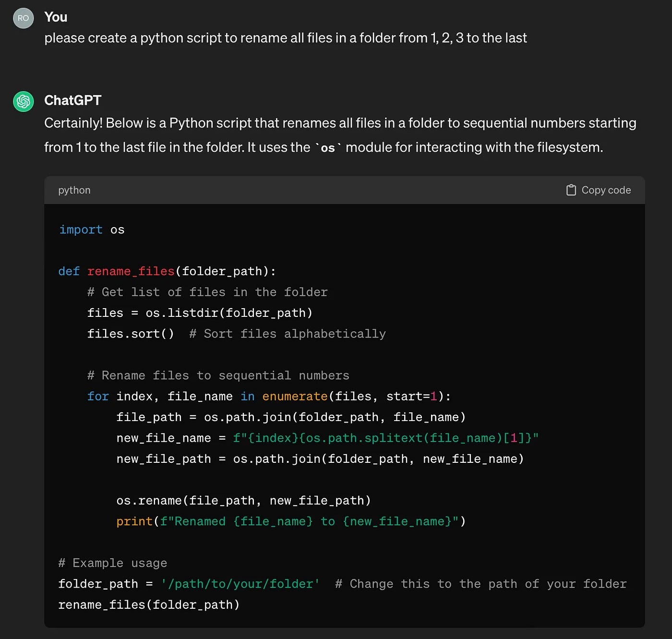
Task: Click the ChatGPT logo avatar
Action: click(23, 101)
